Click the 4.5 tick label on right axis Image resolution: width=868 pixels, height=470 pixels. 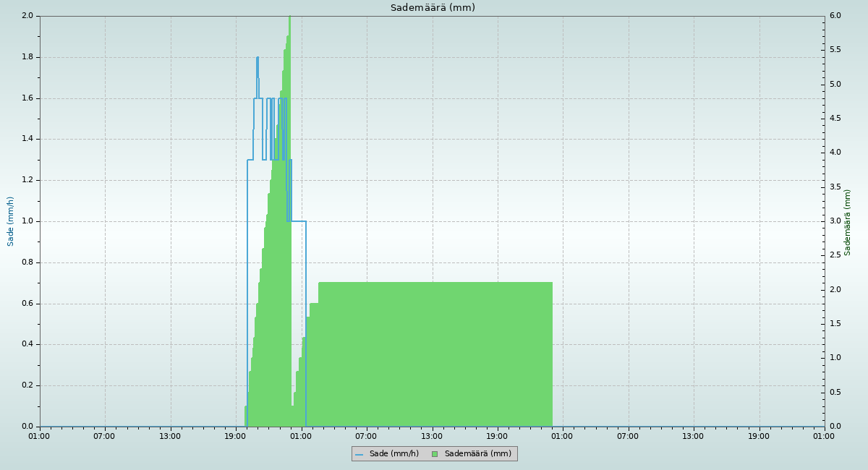point(835,119)
